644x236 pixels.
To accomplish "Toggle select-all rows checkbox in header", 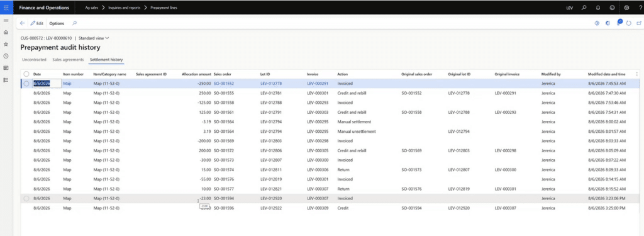I will 26,74.
